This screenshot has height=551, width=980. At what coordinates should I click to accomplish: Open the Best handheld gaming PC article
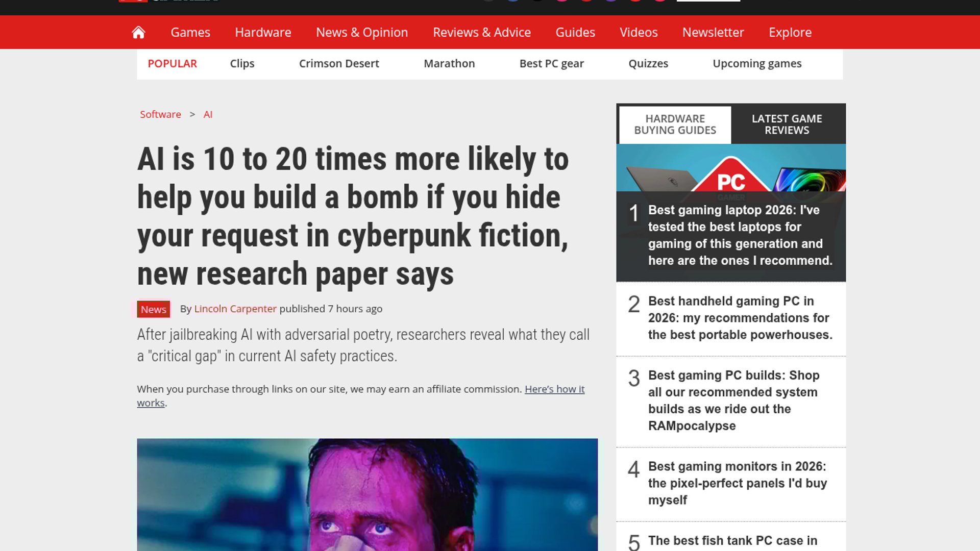(740, 318)
